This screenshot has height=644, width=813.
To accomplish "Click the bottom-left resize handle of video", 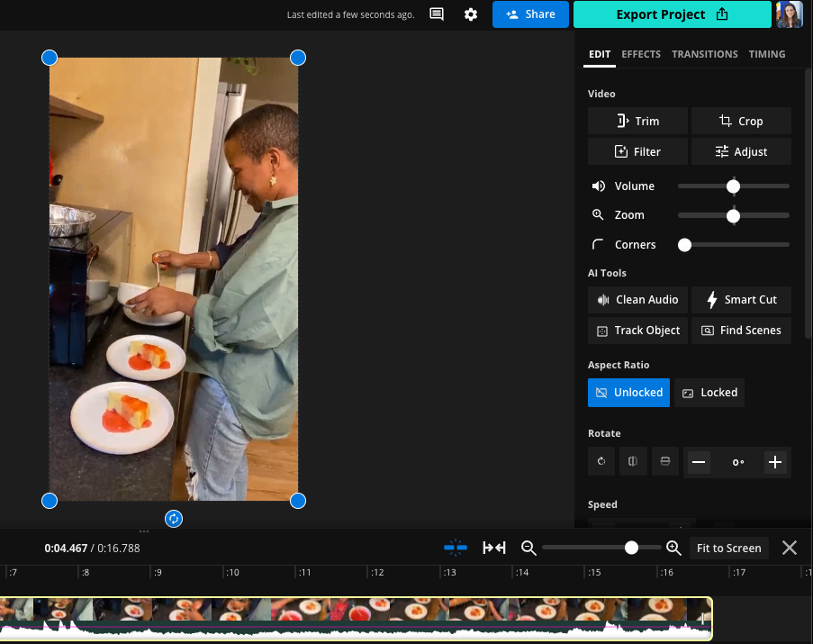I will click(50, 501).
